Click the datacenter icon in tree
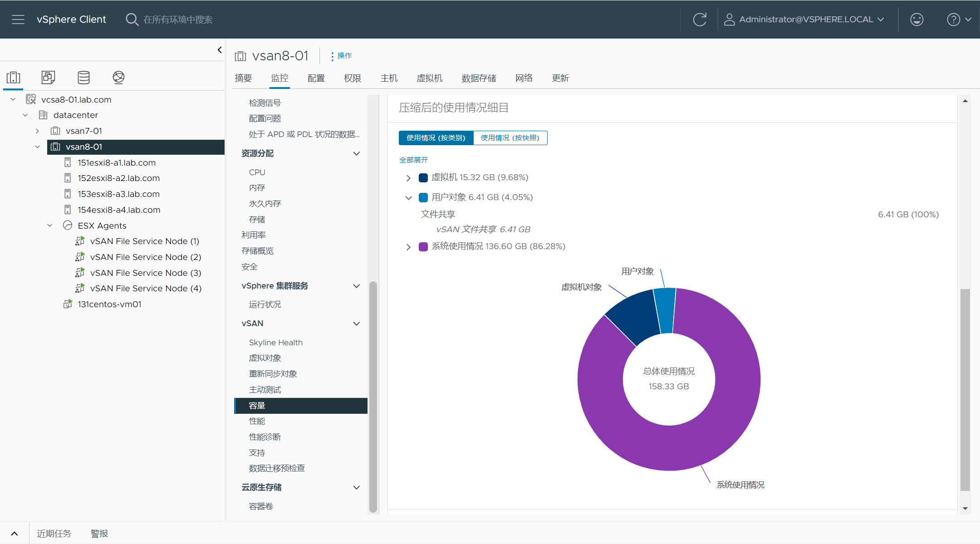The height and width of the screenshot is (544, 980). tap(43, 115)
